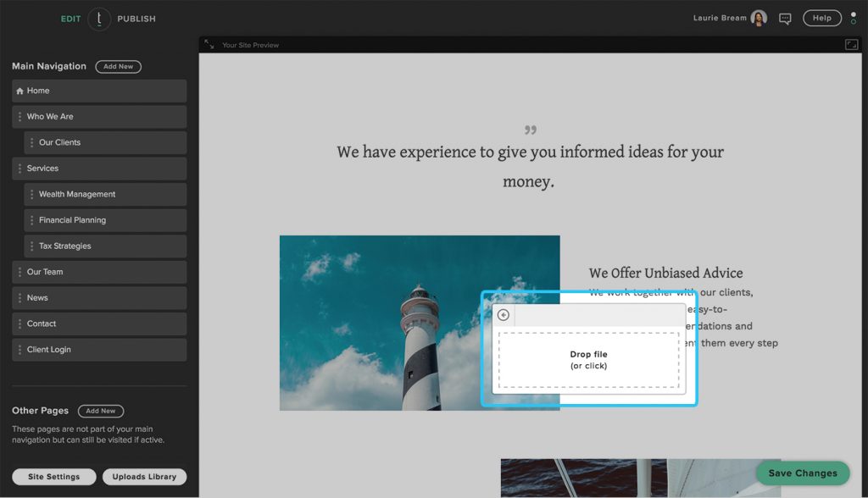Click drag handle on Services item
This screenshot has width=868, height=498.
click(19, 169)
